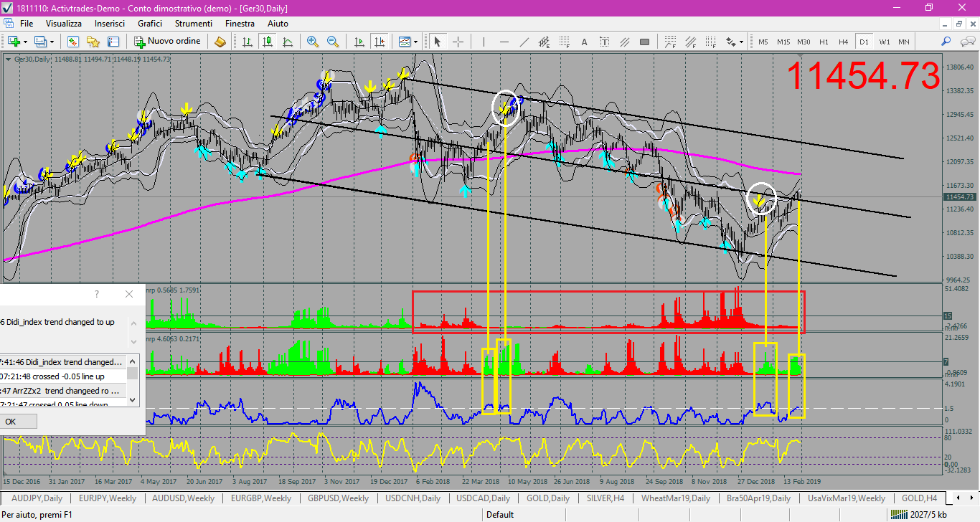Viewport: 980px width, 522px height.
Task: Open the Strumenti menu
Action: pos(194,24)
